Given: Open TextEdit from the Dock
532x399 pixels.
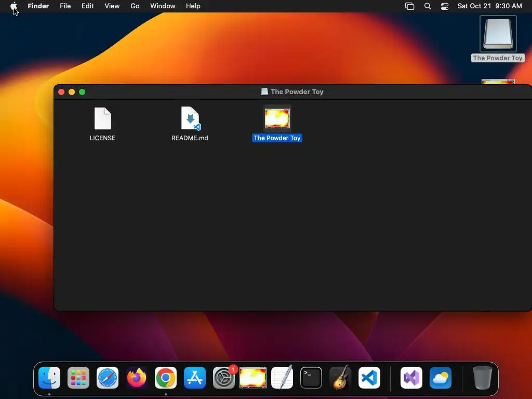Looking at the screenshot, I should [x=282, y=378].
